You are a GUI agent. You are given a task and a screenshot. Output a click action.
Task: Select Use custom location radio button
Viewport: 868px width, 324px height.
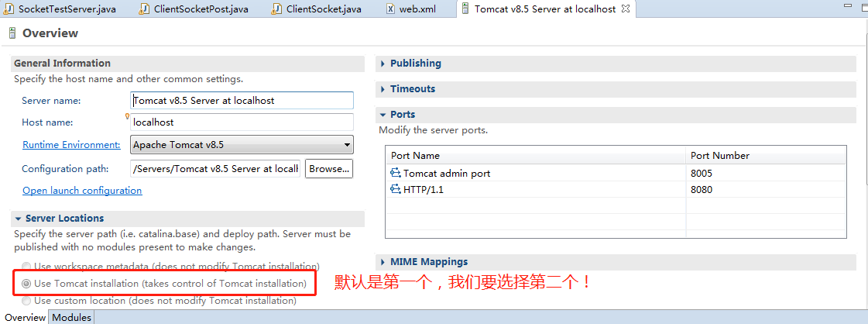[26, 301]
